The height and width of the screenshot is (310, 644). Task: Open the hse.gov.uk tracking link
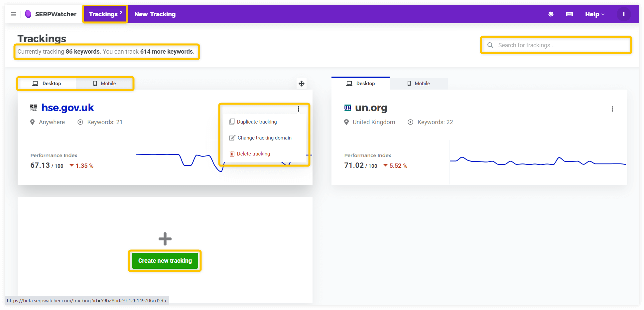67,108
